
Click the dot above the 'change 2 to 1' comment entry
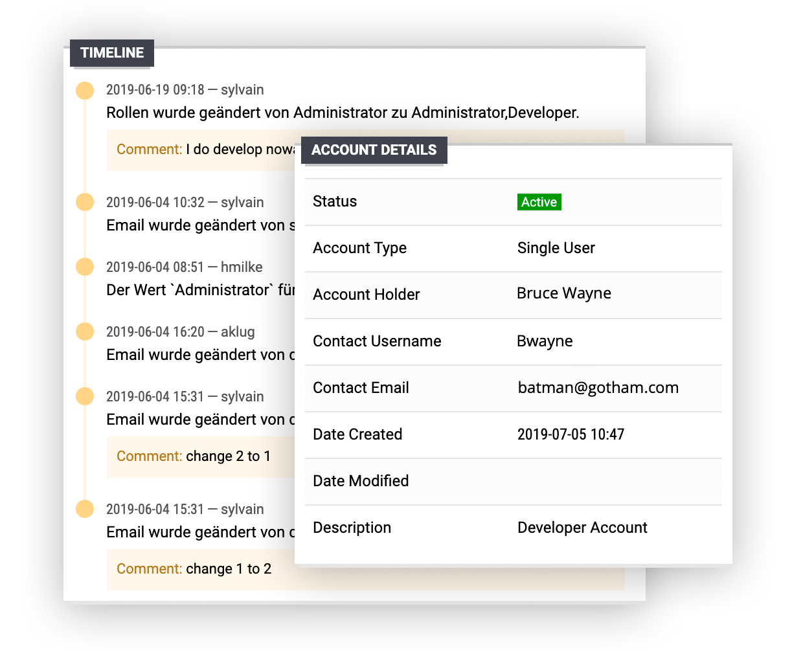tap(85, 396)
